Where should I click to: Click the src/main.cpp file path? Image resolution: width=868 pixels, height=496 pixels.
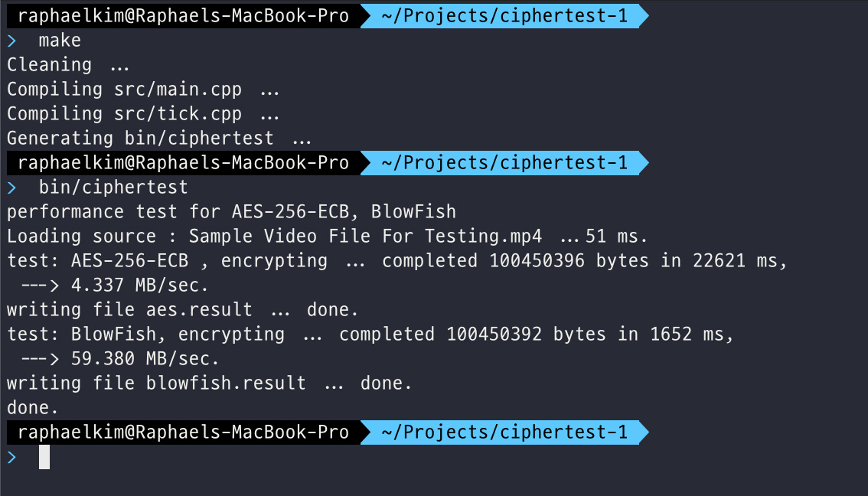point(178,89)
